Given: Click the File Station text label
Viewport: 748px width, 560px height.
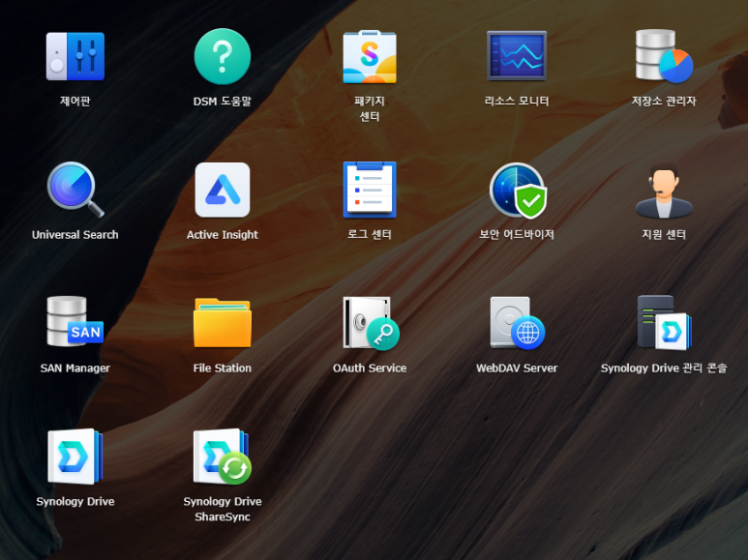Looking at the screenshot, I should point(223,368).
